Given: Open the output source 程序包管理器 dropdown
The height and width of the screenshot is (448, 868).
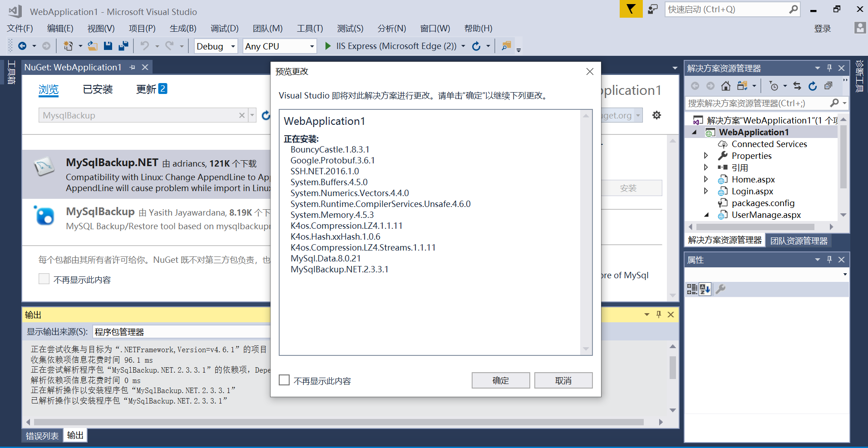Looking at the screenshot, I should (182, 332).
